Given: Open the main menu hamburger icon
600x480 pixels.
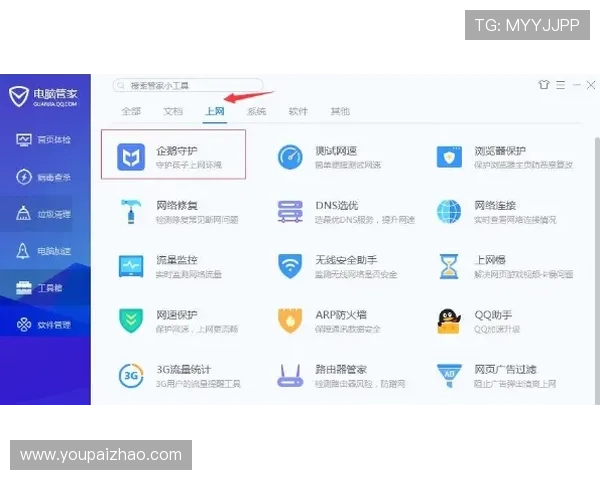Looking at the screenshot, I should [x=561, y=85].
